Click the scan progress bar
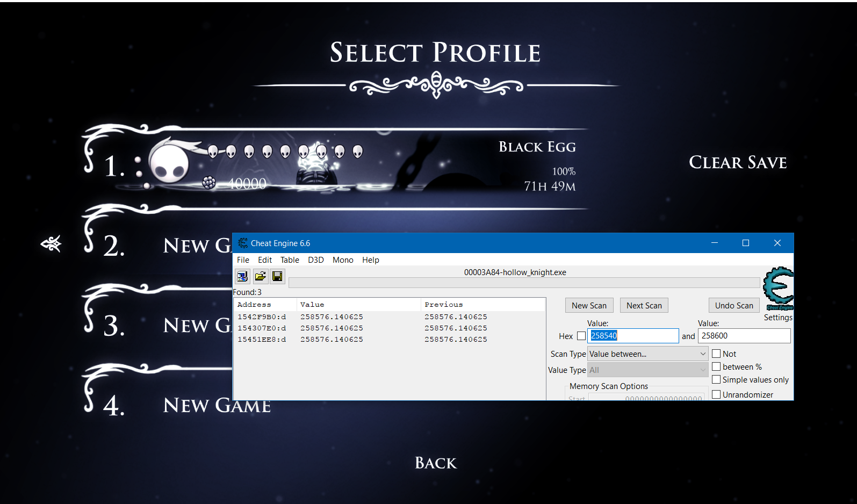Viewport: 857px width, 504px height. coord(524,283)
